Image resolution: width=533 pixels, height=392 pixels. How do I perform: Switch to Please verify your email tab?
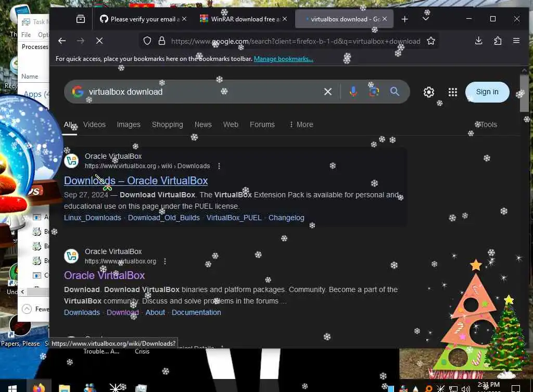click(x=139, y=19)
